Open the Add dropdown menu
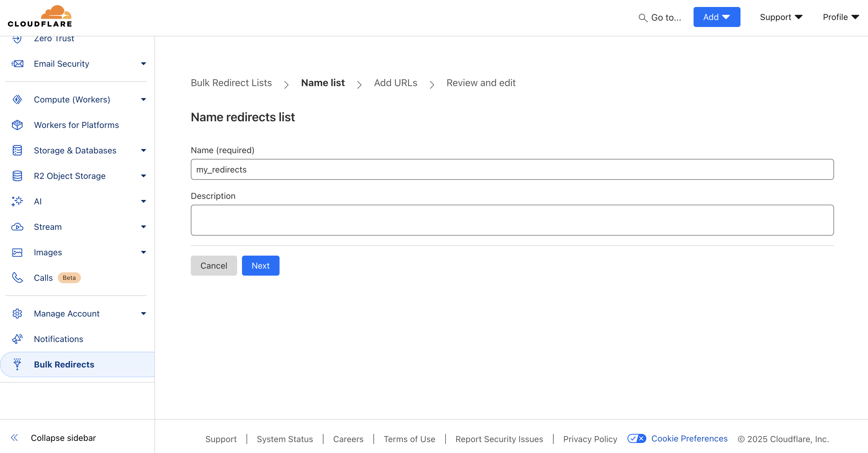 click(x=716, y=16)
